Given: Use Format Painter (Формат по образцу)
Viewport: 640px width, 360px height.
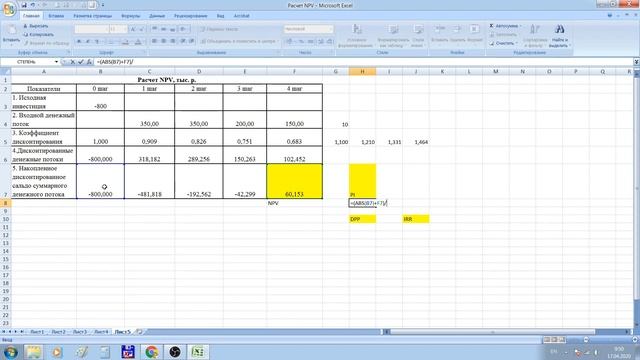Looking at the screenshot, I should (46, 43).
